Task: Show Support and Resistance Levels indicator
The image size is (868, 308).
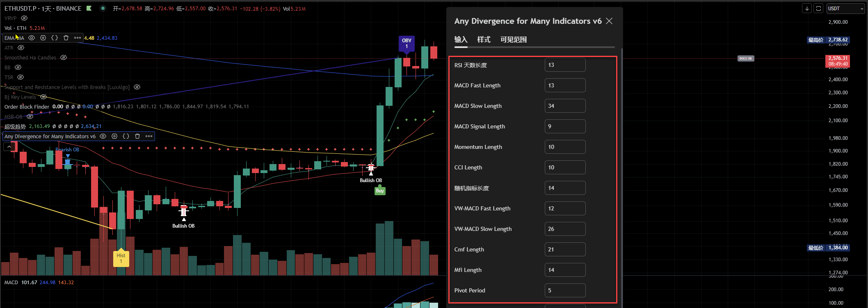Action: pos(137,87)
